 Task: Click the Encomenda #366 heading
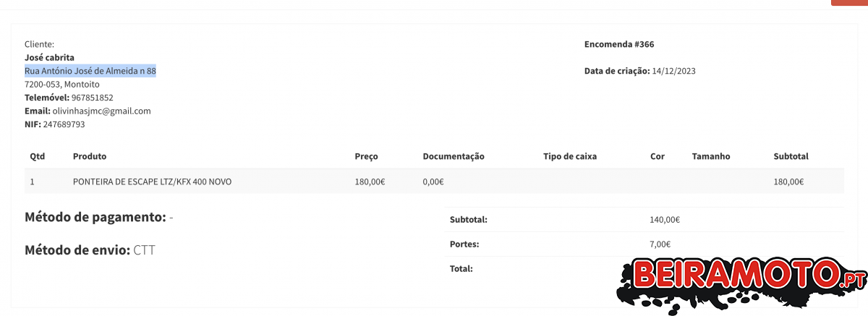coord(619,45)
